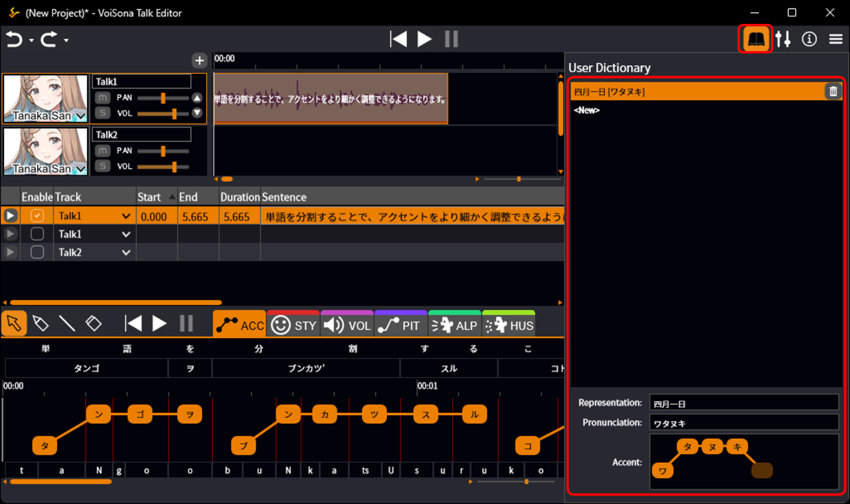Viewport: 850px width, 504px height.
Task: Solo the Talk2 track
Action: [102, 167]
